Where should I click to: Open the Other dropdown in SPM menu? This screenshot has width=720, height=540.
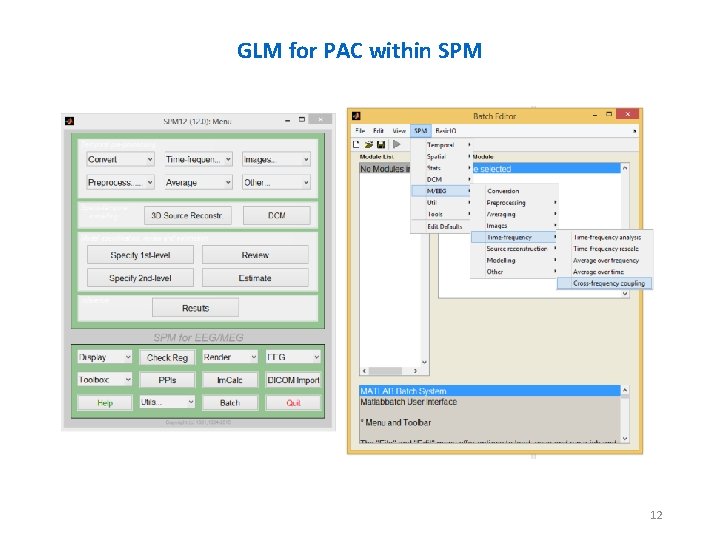coord(276,182)
